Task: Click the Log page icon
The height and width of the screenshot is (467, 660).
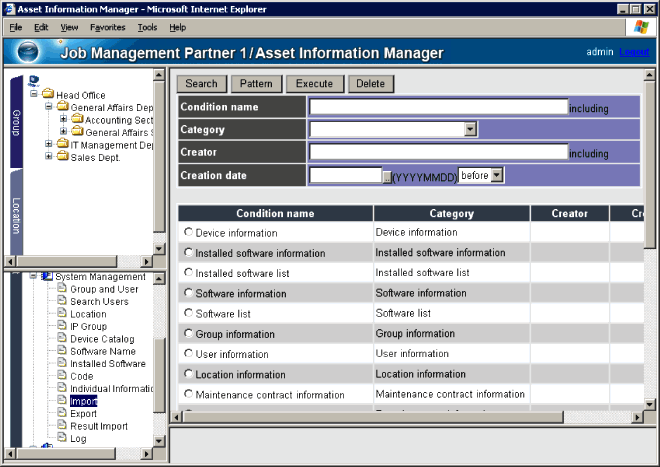Action: (62, 438)
